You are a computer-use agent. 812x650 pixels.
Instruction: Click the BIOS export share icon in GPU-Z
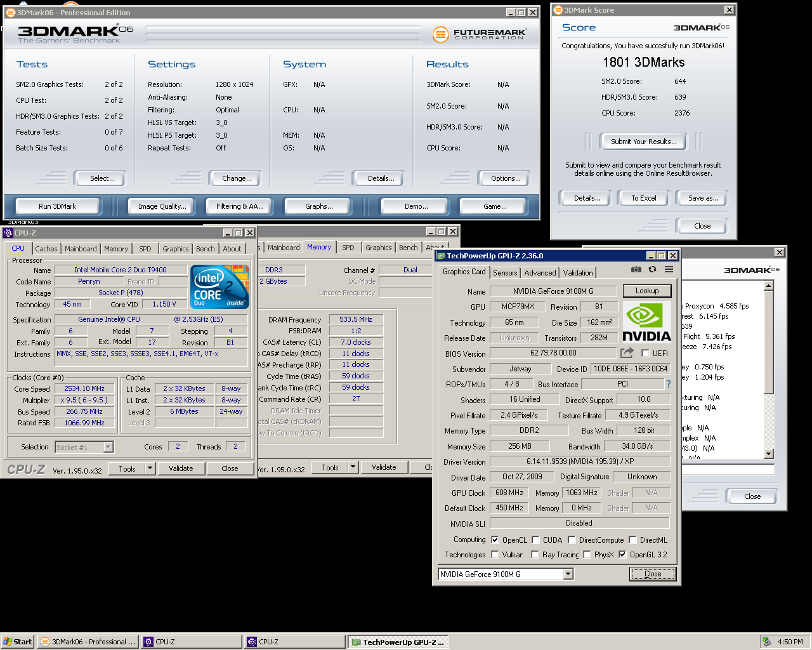click(627, 353)
